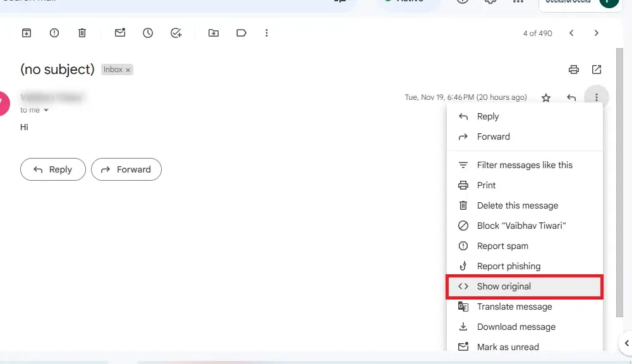Select Translate message menu item

click(x=525, y=306)
